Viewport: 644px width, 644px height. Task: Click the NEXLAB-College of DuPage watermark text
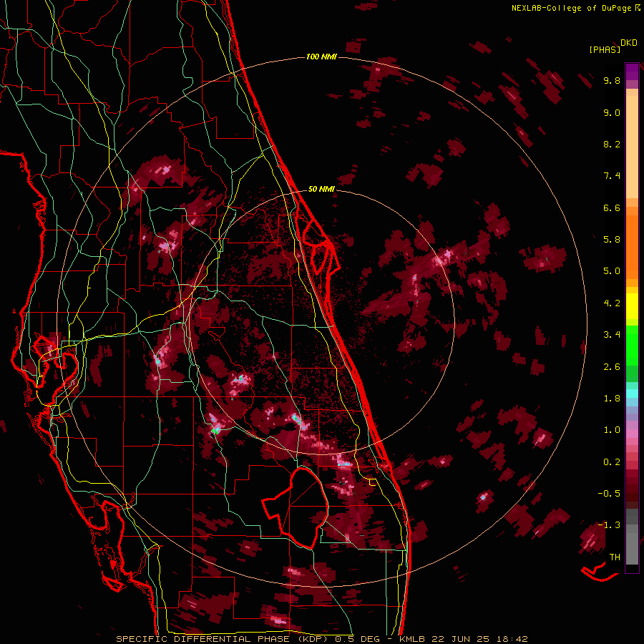(x=571, y=8)
